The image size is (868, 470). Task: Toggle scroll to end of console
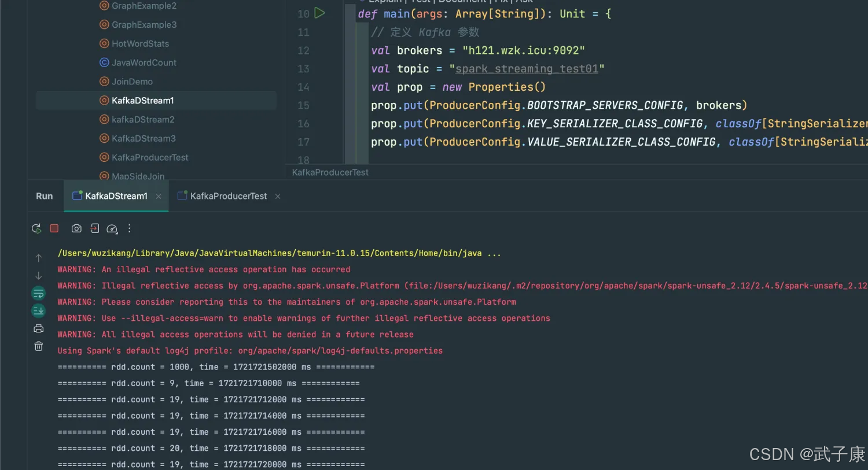pos(39,311)
